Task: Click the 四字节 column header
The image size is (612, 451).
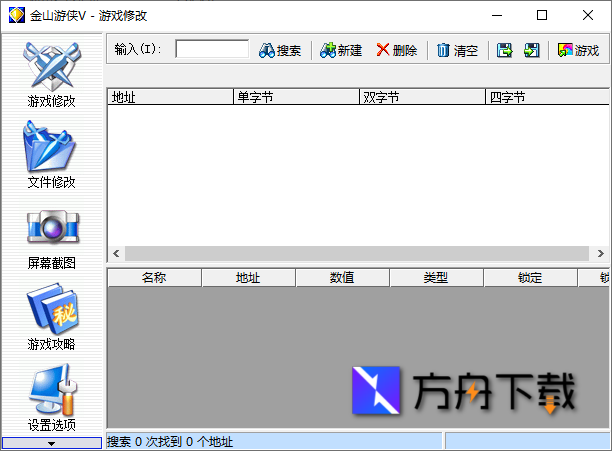Action: click(x=547, y=97)
